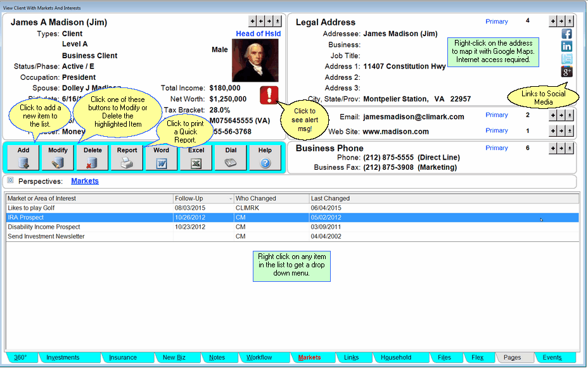Open the client's Facebook profile
This screenshot has width=588, height=368.
[566, 33]
